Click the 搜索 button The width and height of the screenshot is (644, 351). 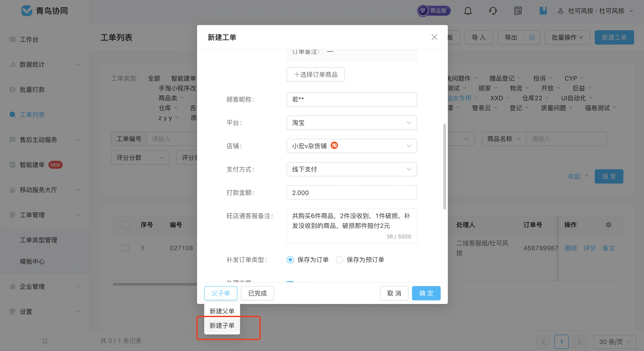[x=609, y=176]
